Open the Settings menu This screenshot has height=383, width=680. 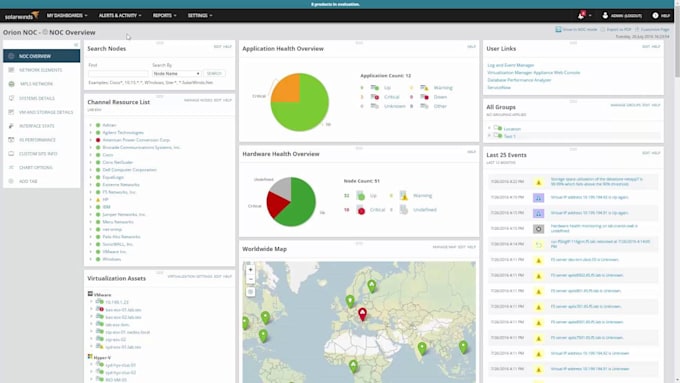coord(200,16)
